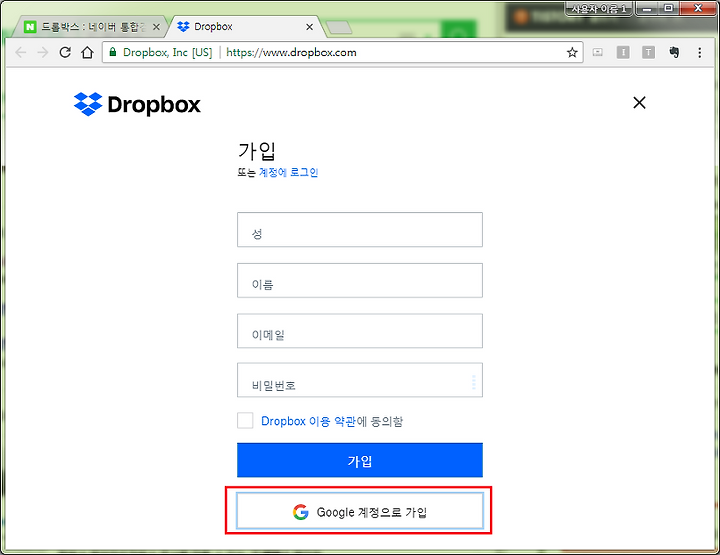Minimize the Chrome window
720x555 pixels.
pos(647,8)
